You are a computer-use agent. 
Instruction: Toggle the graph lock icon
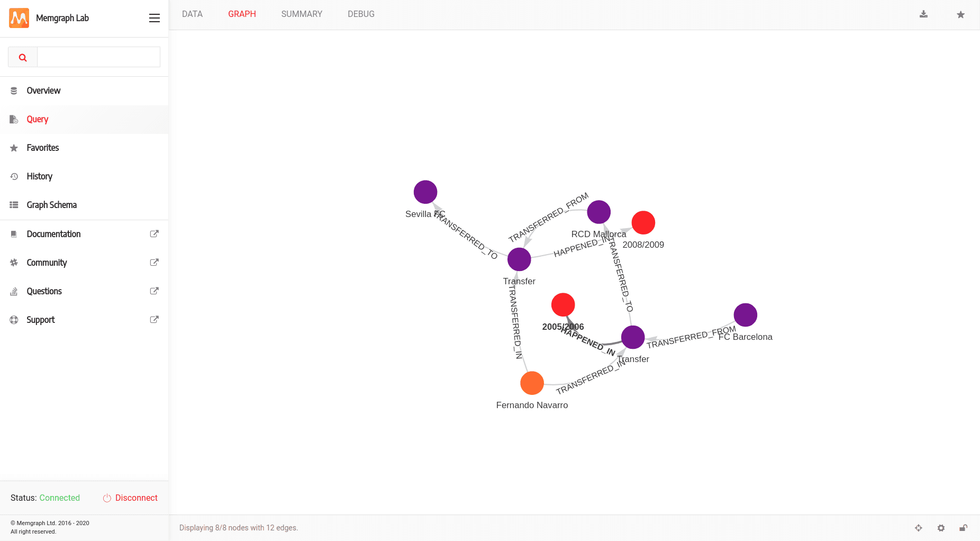(x=964, y=528)
